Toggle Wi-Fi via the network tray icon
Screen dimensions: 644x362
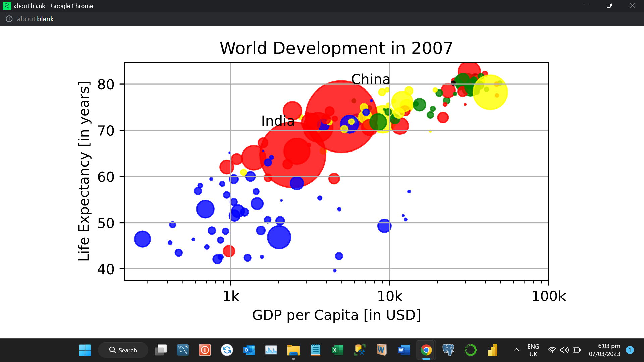(x=552, y=350)
